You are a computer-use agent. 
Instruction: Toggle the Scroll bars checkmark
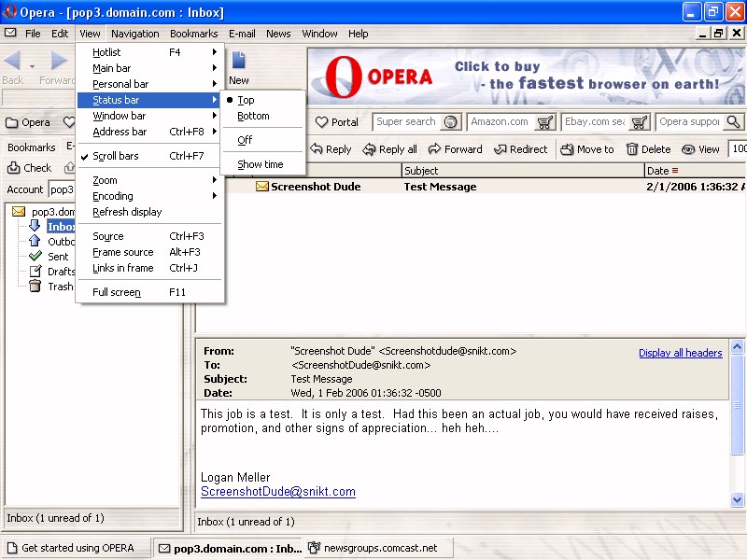pos(149,156)
